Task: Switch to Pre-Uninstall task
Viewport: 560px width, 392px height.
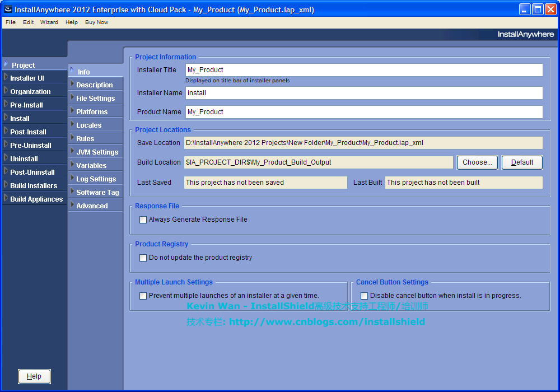Action: click(x=35, y=145)
